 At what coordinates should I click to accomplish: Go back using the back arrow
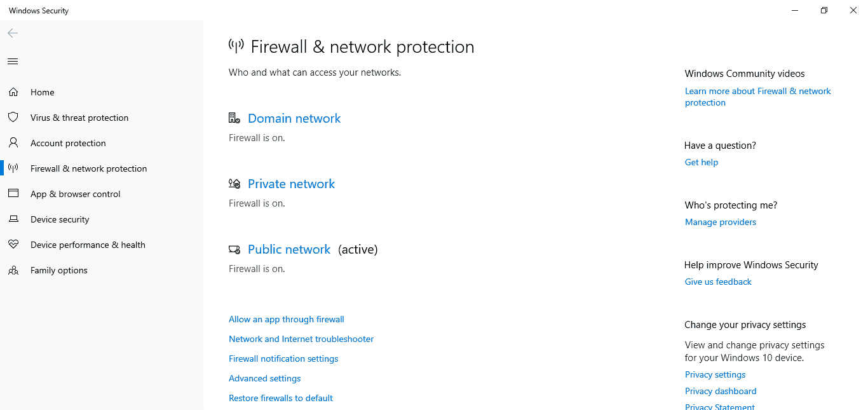[12, 33]
